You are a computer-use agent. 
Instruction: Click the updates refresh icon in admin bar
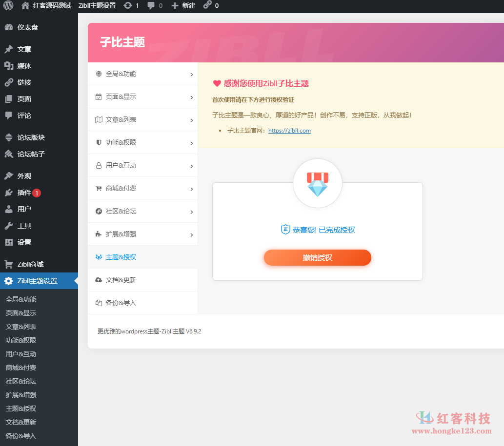[128, 5]
